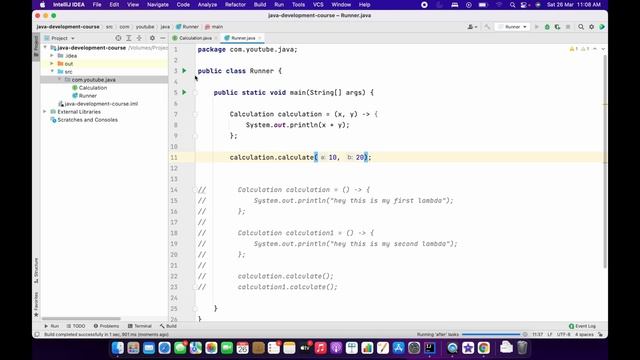
Task: Click the Debug bug icon in the toolbar
Action: (x=547, y=27)
